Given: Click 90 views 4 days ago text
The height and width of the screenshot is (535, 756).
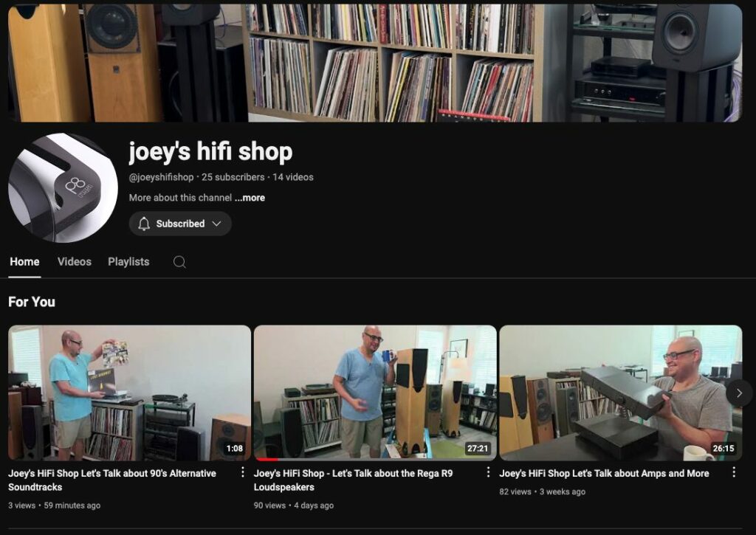Looking at the screenshot, I should pyautogui.click(x=294, y=505).
